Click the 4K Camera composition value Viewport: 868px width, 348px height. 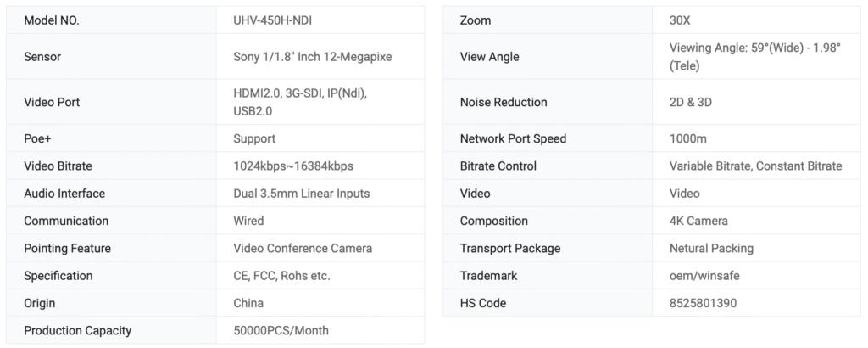click(698, 221)
